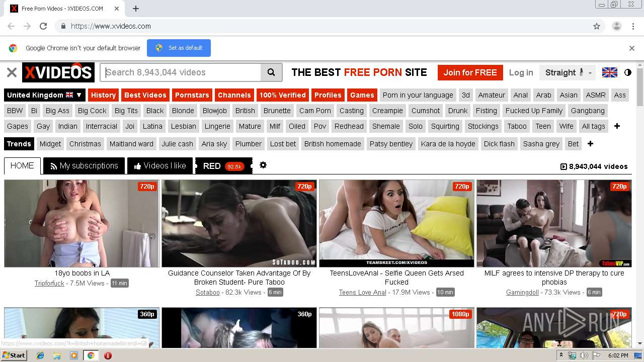Viewport: 644px width, 362px height.
Task: Click the magnifier search button
Action: 271,72
